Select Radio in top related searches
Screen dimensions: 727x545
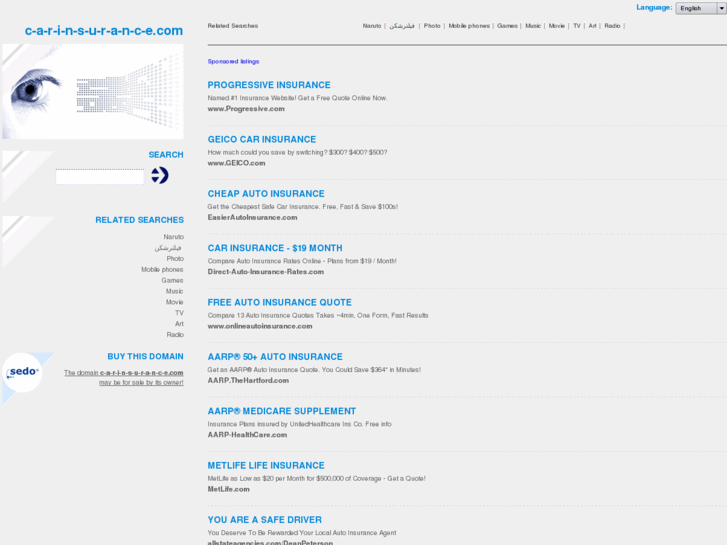(x=612, y=26)
